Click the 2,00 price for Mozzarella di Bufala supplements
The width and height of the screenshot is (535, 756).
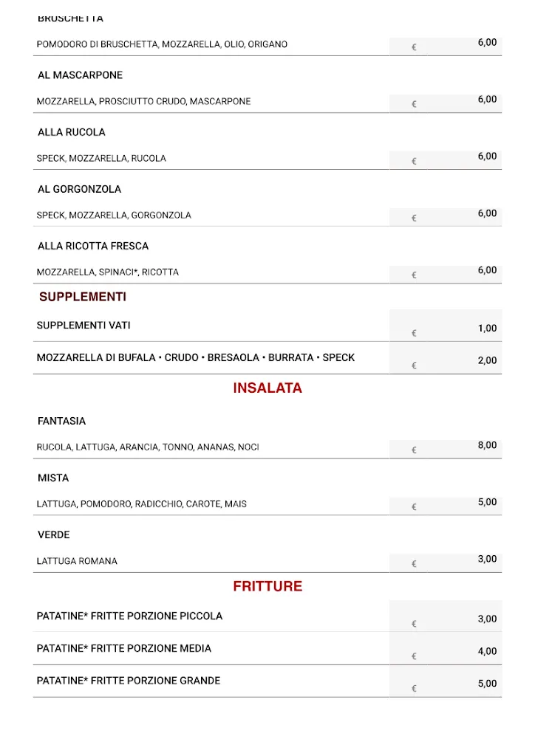(x=487, y=360)
